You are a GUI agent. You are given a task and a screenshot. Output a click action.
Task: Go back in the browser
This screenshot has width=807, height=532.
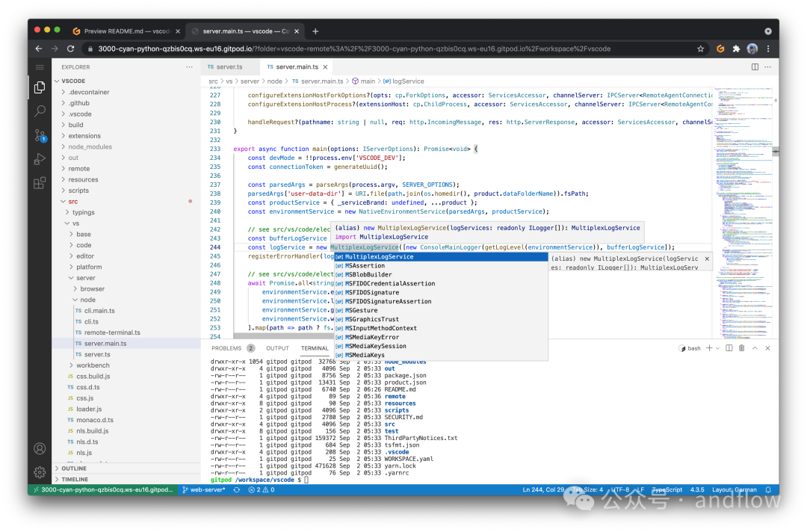tap(39, 49)
